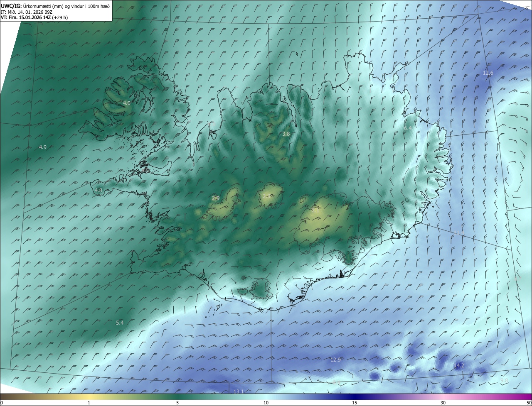
Task: Click the 9.8 value in the bottom right corner
Action: 504,380
